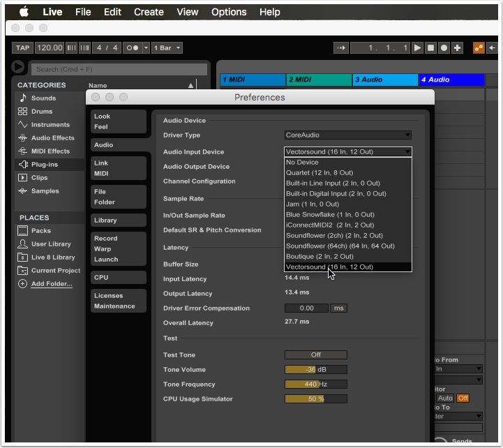
Task: Toggle the metronome button
Action: coord(133,48)
